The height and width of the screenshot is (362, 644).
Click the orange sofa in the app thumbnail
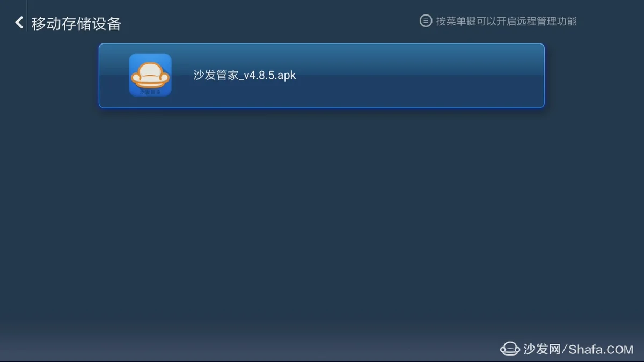pyautogui.click(x=150, y=75)
